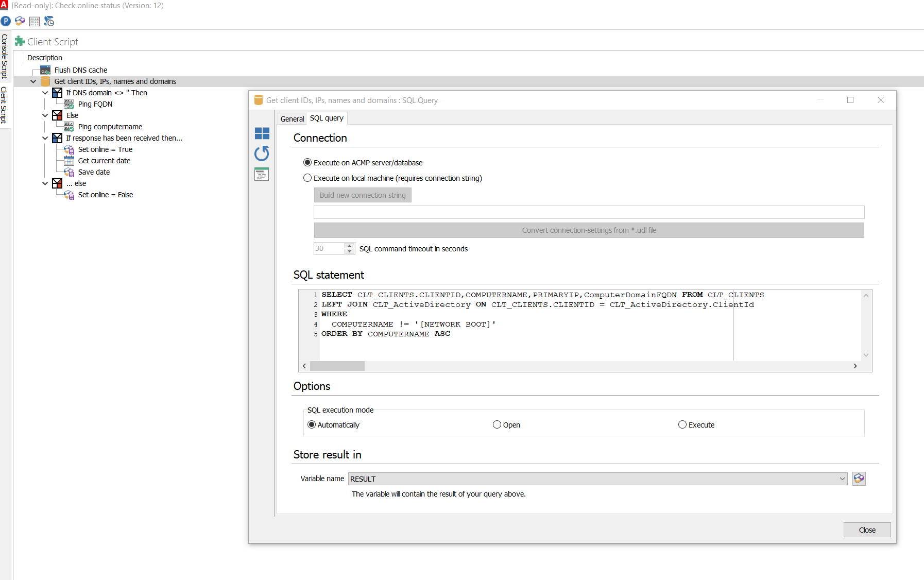Select the 'Ping computername' tree item
The image size is (924, 580).
tap(110, 127)
